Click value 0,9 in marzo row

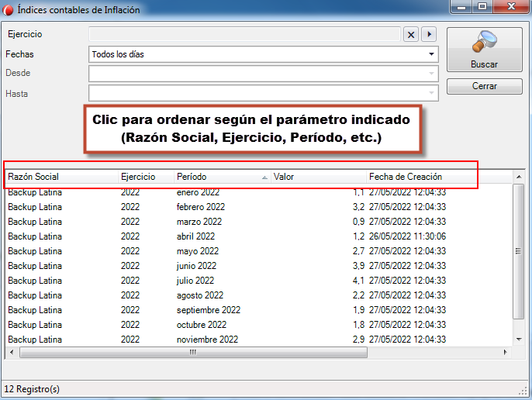click(358, 222)
